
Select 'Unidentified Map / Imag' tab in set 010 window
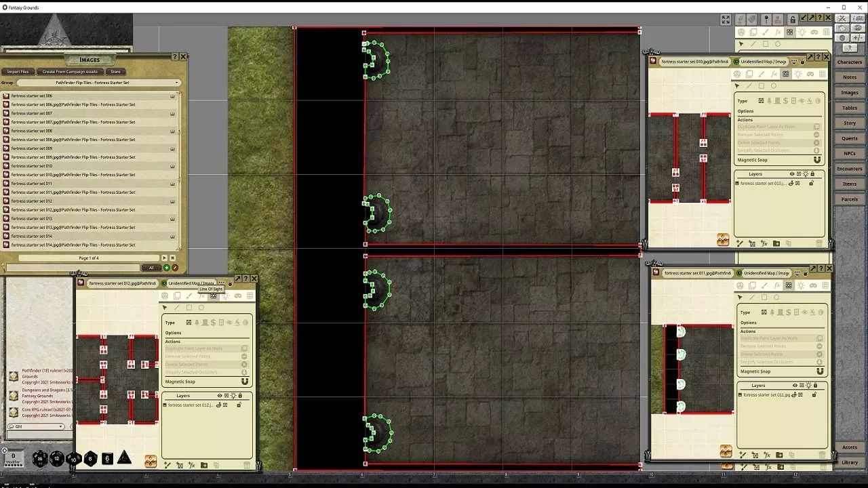(762, 62)
